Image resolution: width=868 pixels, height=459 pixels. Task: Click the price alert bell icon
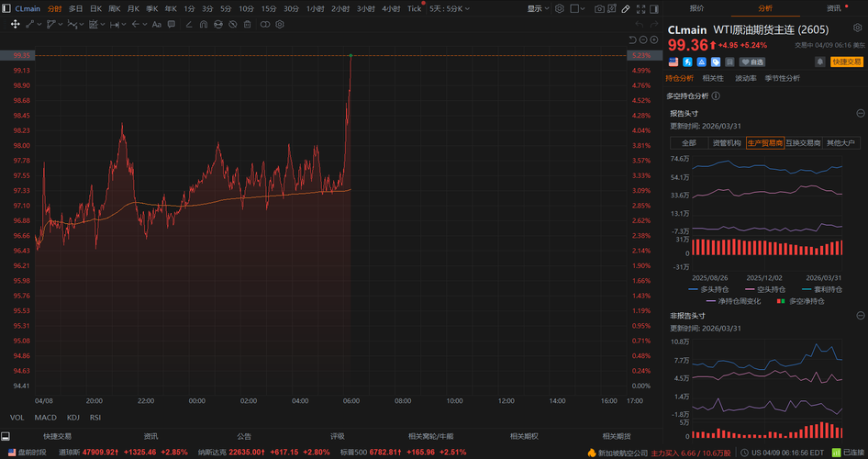click(820, 62)
